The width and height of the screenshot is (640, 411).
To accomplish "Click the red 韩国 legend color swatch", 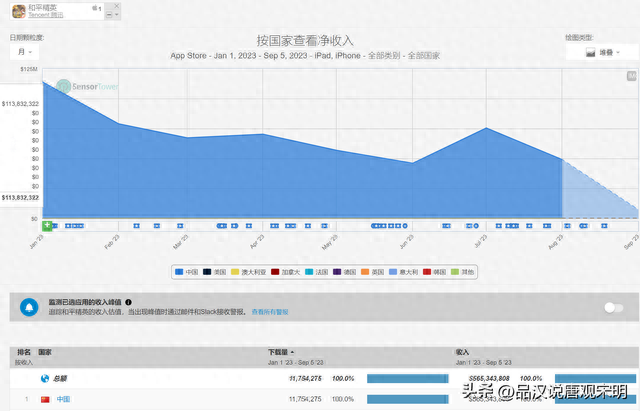I will (427, 272).
